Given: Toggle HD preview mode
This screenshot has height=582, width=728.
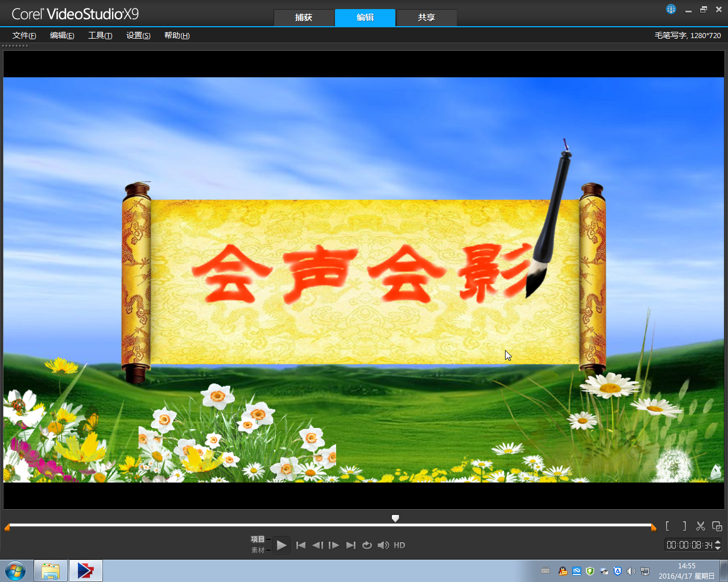Looking at the screenshot, I should (x=399, y=545).
